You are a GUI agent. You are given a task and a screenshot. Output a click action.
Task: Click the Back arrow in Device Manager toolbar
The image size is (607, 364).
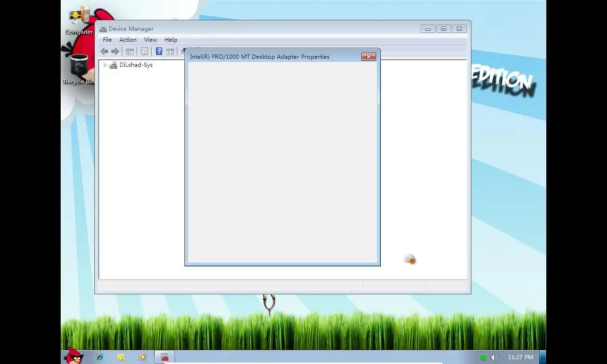click(104, 52)
